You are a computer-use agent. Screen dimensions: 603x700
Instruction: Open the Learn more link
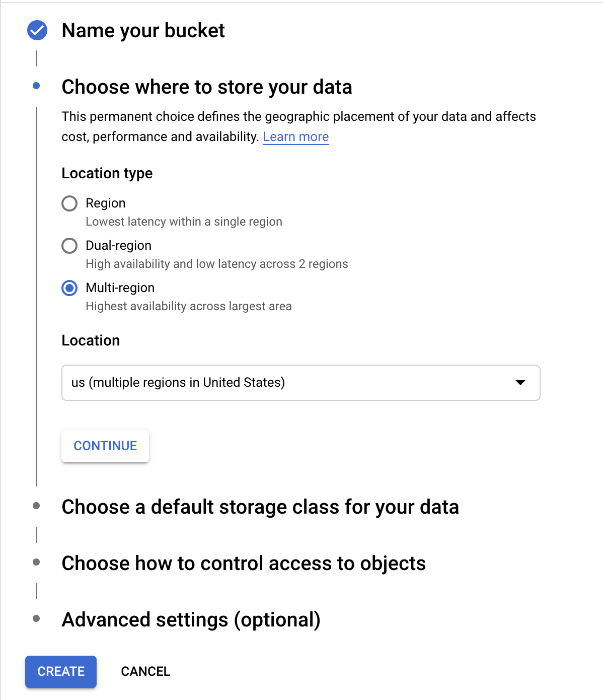point(295,137)
